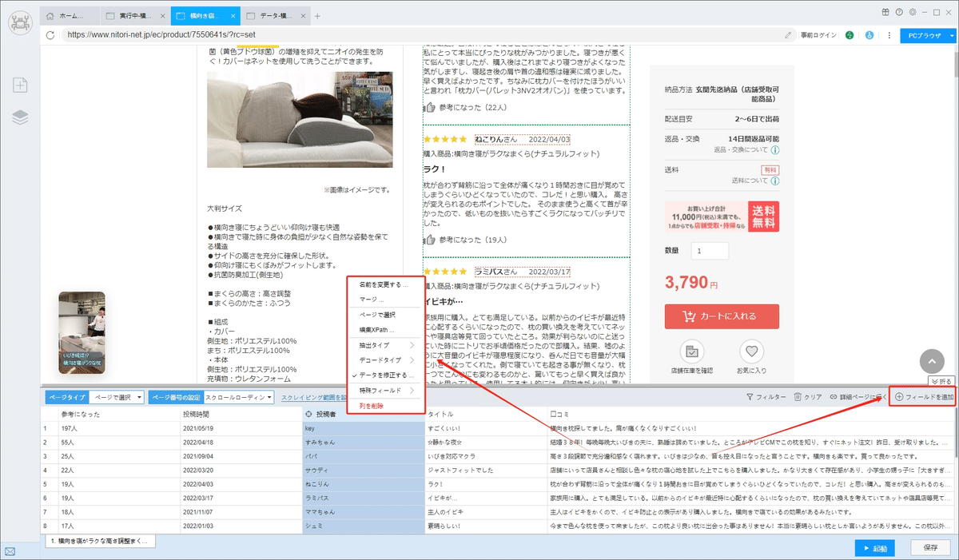Open the settings gear in title bar
The image size is (959, 560).
pos(913,11)
